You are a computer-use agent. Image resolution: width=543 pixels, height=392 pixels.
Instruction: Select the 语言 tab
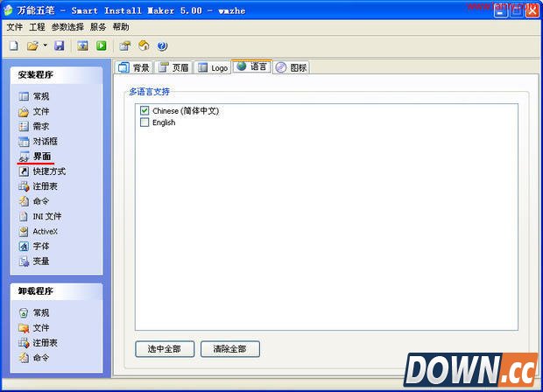pyautogui.click(x=252, y=66)
